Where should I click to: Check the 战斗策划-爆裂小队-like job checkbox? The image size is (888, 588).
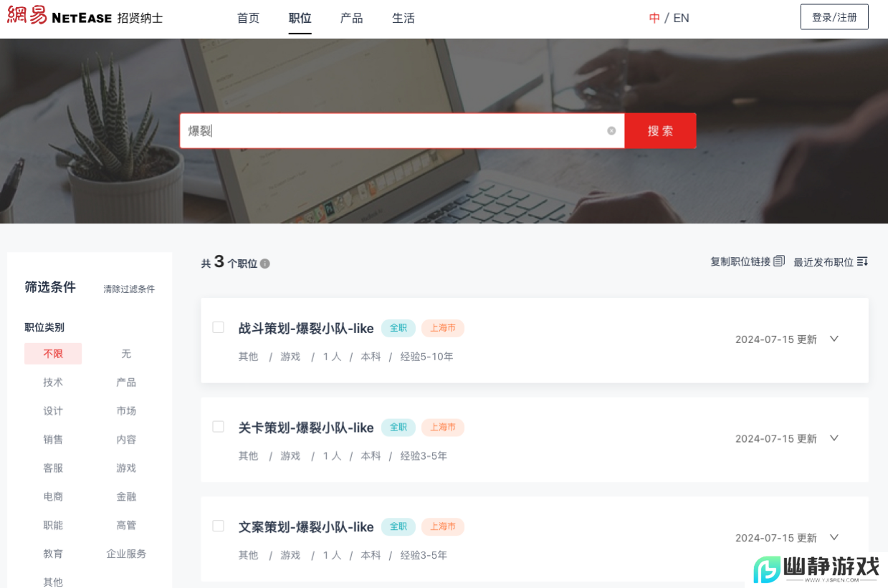219,327
